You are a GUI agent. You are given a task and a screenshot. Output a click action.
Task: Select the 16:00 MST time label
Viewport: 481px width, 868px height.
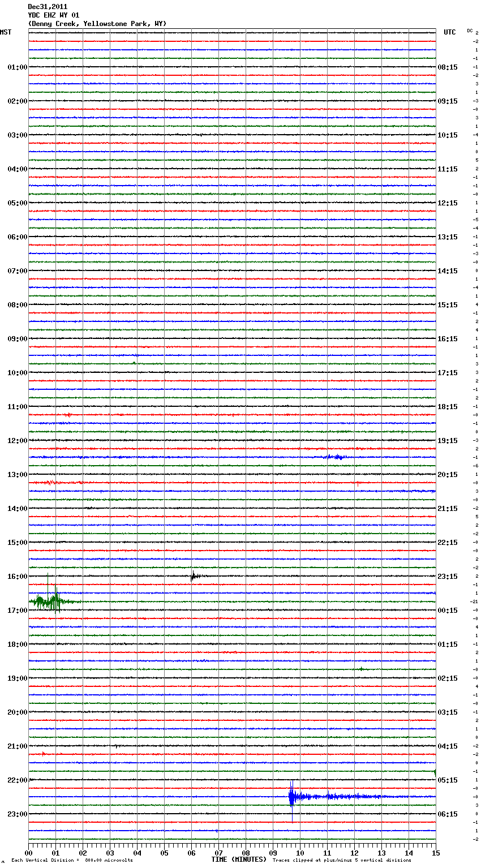tap(18, 577)
